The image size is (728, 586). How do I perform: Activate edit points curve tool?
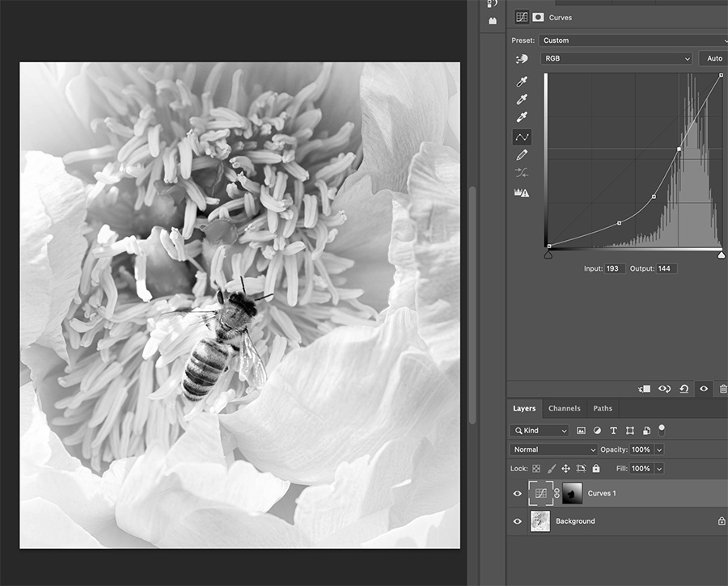522,137
